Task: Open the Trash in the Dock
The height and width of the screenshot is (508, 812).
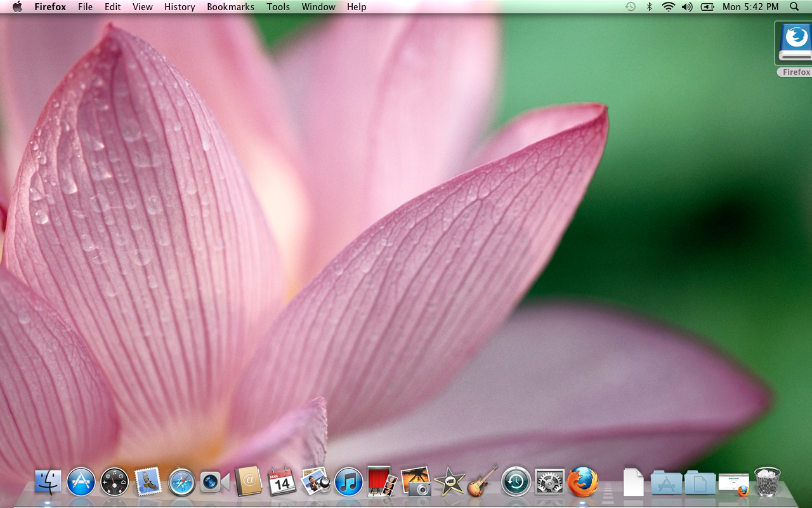Action: (767, 482)
